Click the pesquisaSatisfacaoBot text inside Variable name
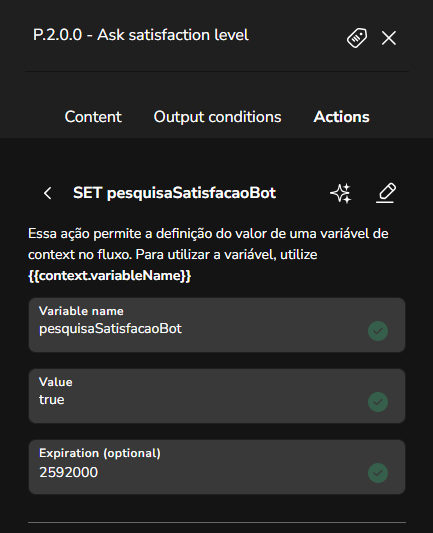The height and width of the screenshot is (533, 433). tap(110, 329)
